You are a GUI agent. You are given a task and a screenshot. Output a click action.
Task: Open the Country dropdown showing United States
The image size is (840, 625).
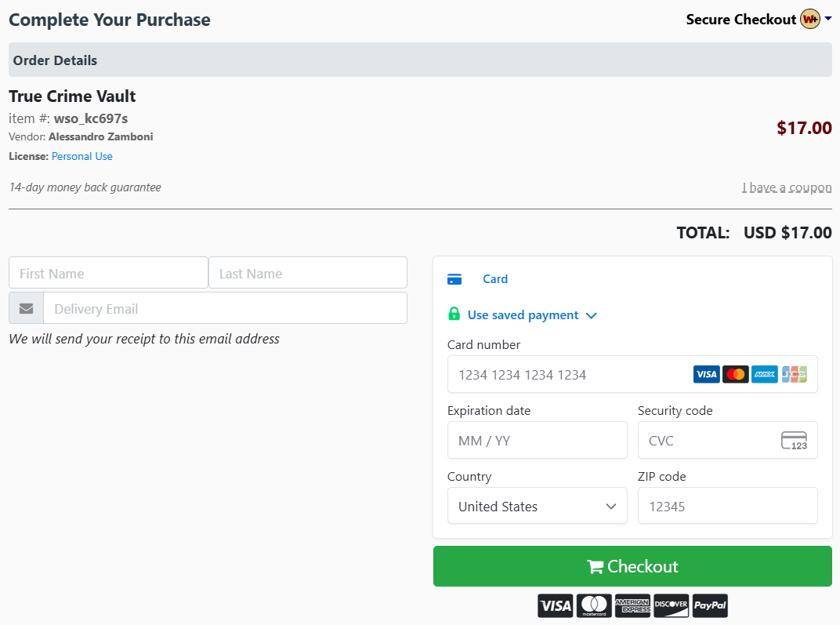point(538,506)
